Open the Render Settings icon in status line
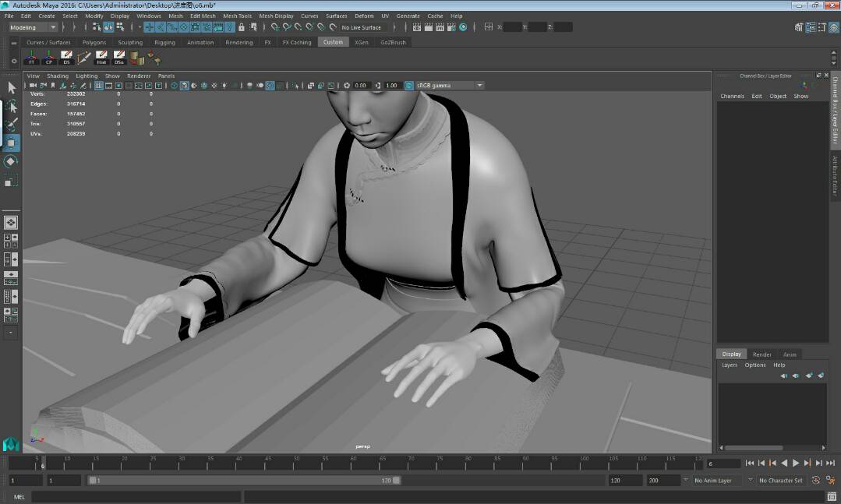841x504 pixels. [451, 26]
